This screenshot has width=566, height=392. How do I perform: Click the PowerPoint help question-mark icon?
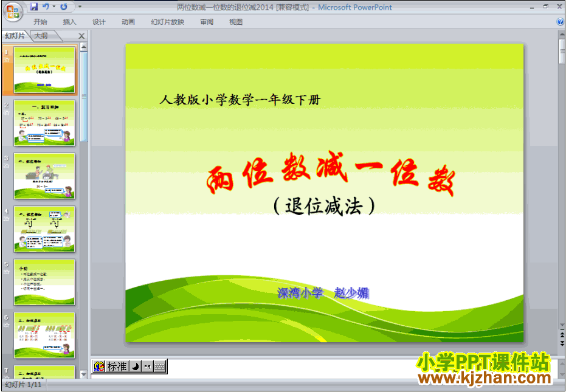tap(561, 22)
